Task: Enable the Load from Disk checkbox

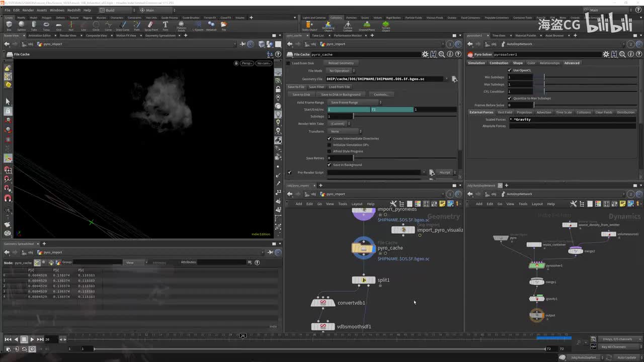Action: click(x=288, y=63)
